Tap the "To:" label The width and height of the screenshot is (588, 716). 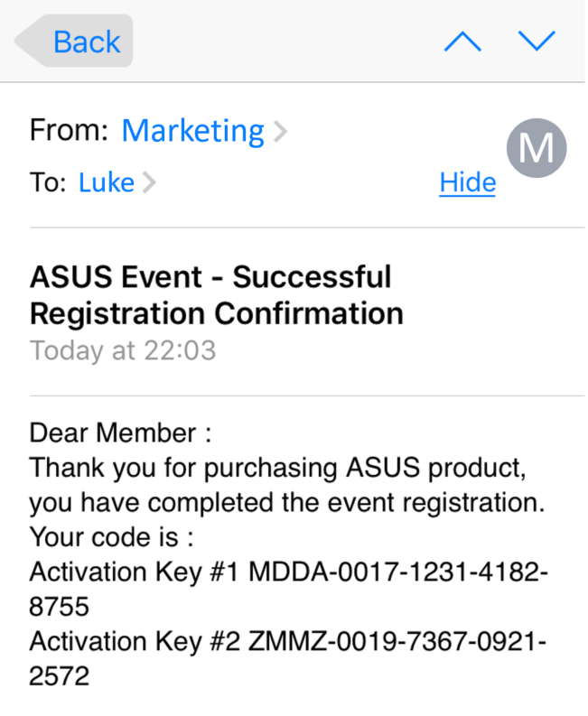click(x=49, y=183)
